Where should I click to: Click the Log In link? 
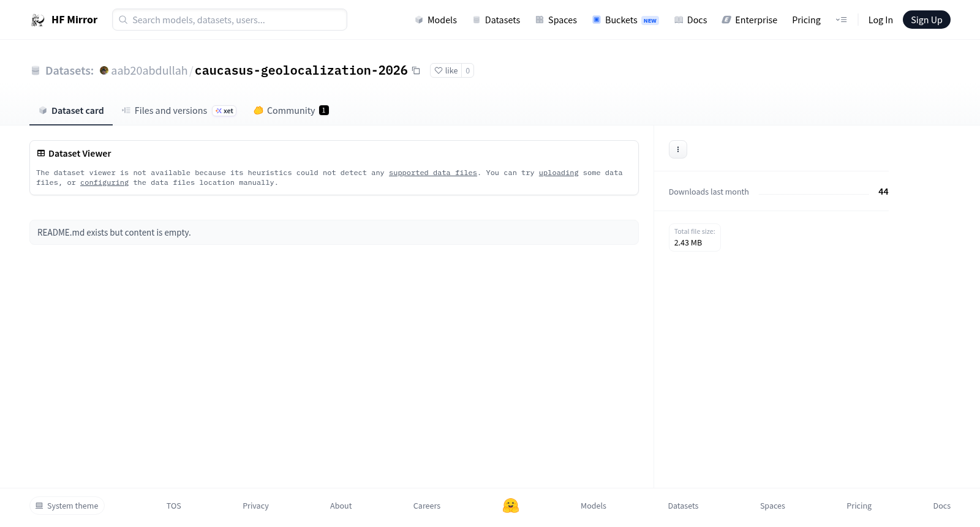[x=880, y=20]
